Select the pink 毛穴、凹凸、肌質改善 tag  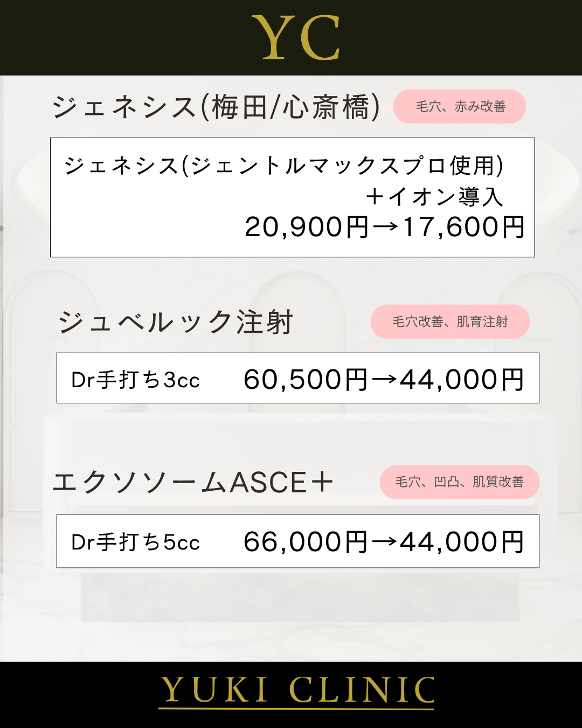(x=460, y=482)
